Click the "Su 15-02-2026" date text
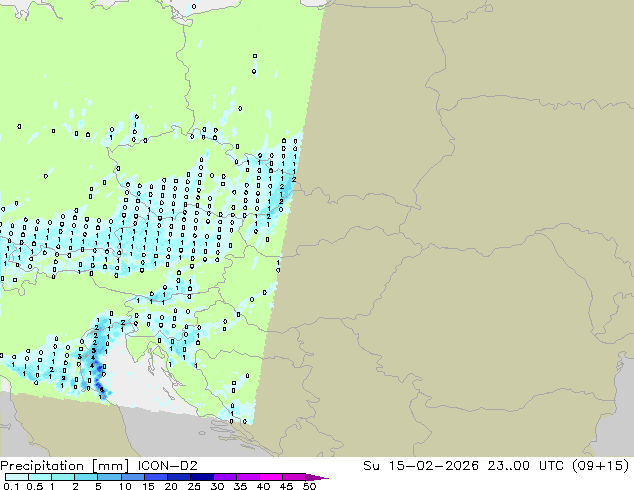Screen dimensions: 634x490 pos(421,465)
